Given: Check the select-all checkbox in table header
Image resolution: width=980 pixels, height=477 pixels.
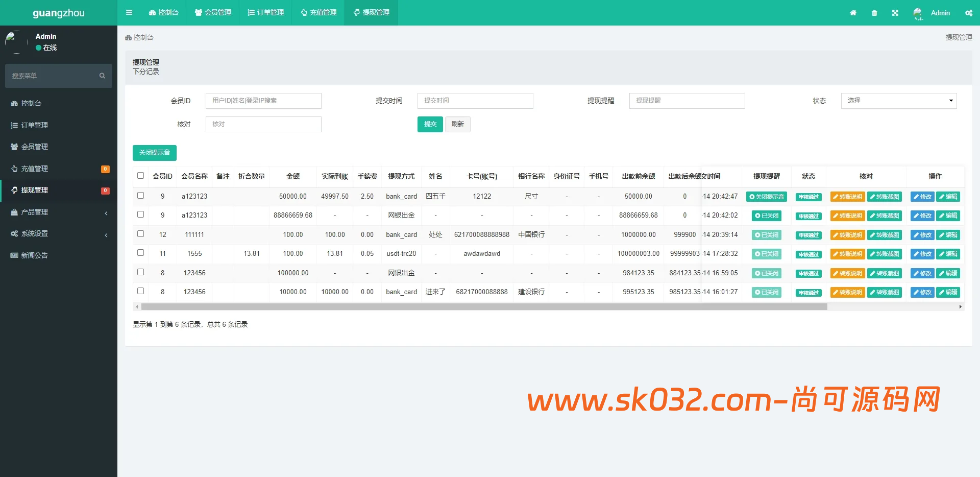Looking at the screenshot, I should [141, 175].
